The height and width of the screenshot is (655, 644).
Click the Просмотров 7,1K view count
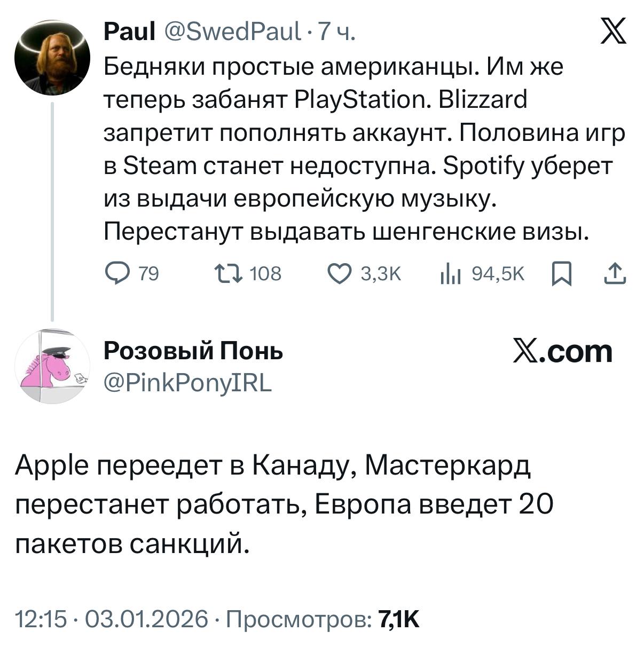point(323,619)
